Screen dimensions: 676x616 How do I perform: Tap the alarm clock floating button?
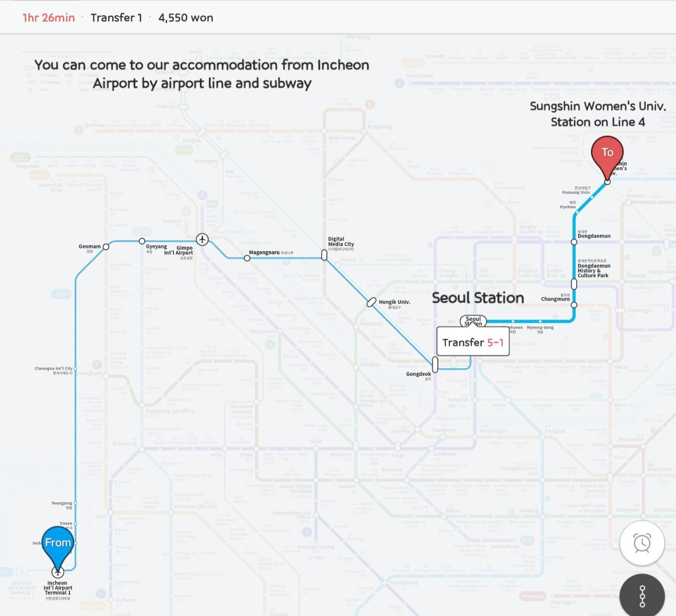[642, 543]
